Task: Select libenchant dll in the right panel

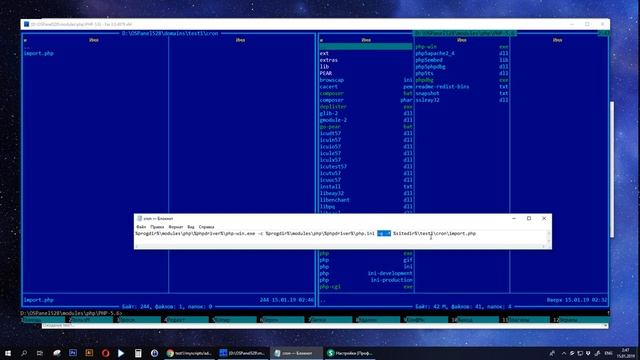Action: (366, 200)
